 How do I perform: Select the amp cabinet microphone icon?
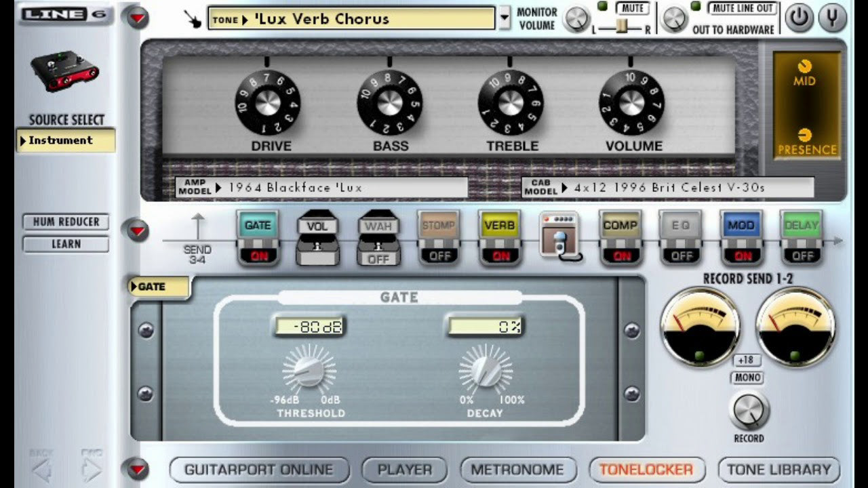(x=560, y=235)
